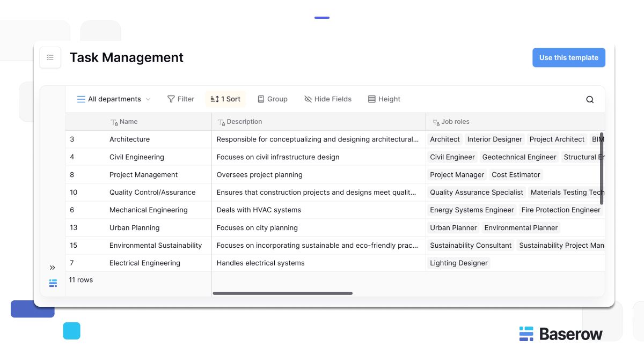
Task: Click the Use this template button
Action: tap(568, 57)
